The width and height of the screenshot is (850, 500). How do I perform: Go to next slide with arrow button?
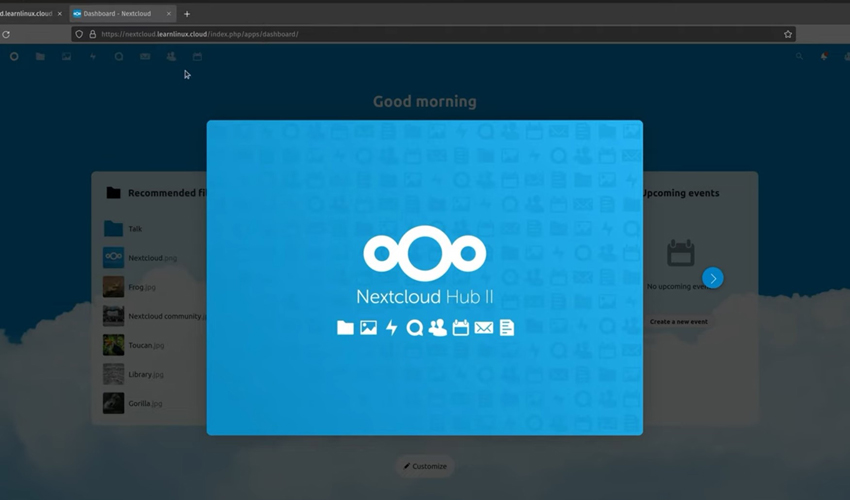[x=712, y=278]
